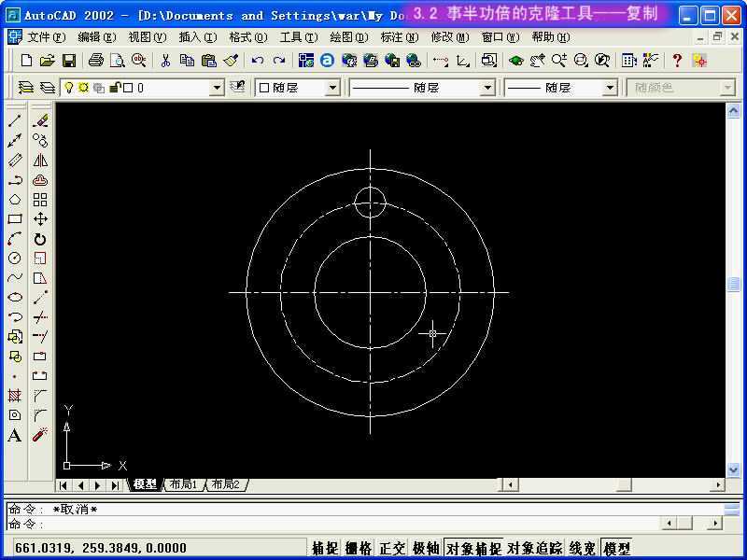Toggle 捕捉 snap mode
747x560 pixels.
[x=325, y=548]
